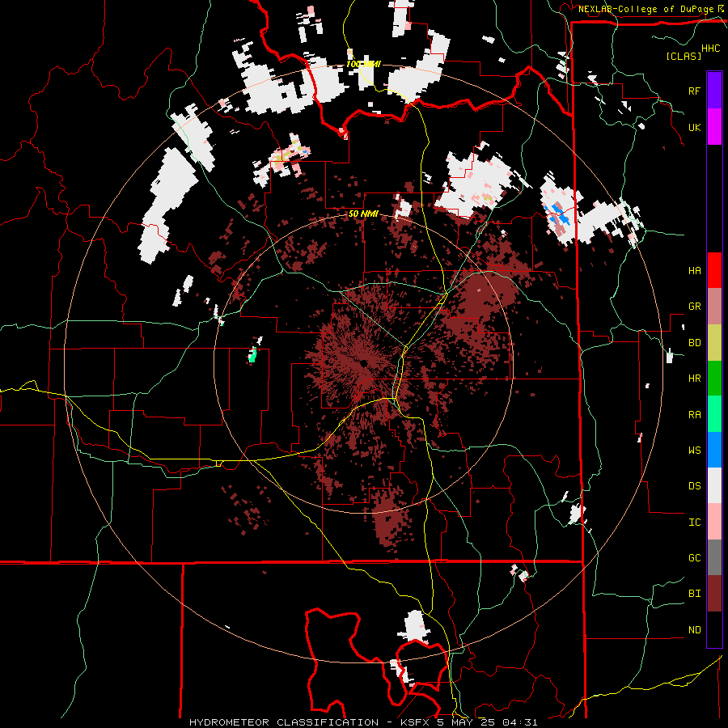Select the dusty pink GR graupel swatch
Image resolution: width=728 pixels, height=728 pixels.
tap(714, 306)
